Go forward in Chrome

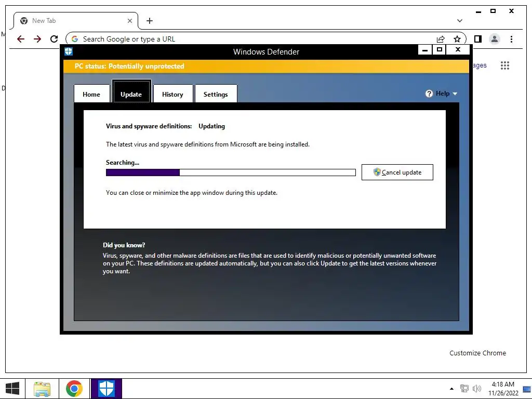click(x=37, y=39)
